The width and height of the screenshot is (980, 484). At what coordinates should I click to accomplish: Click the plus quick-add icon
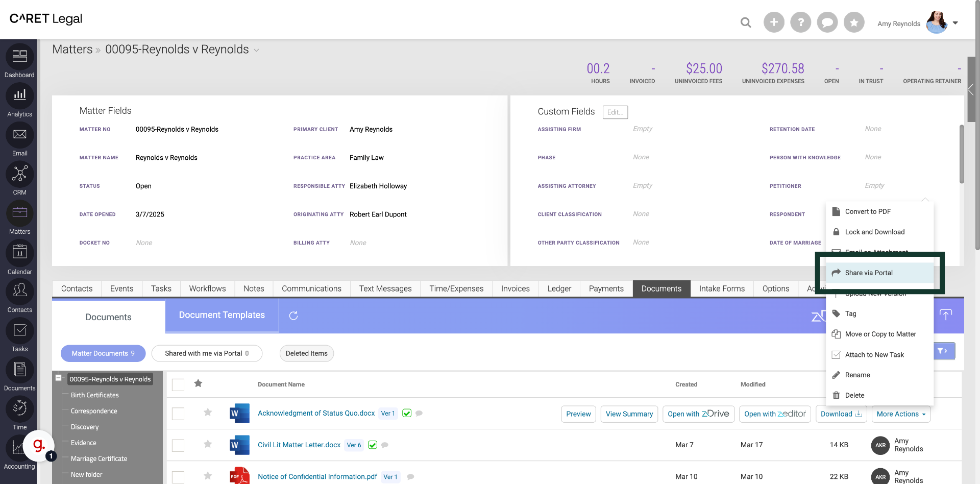[x=774, y=22]
